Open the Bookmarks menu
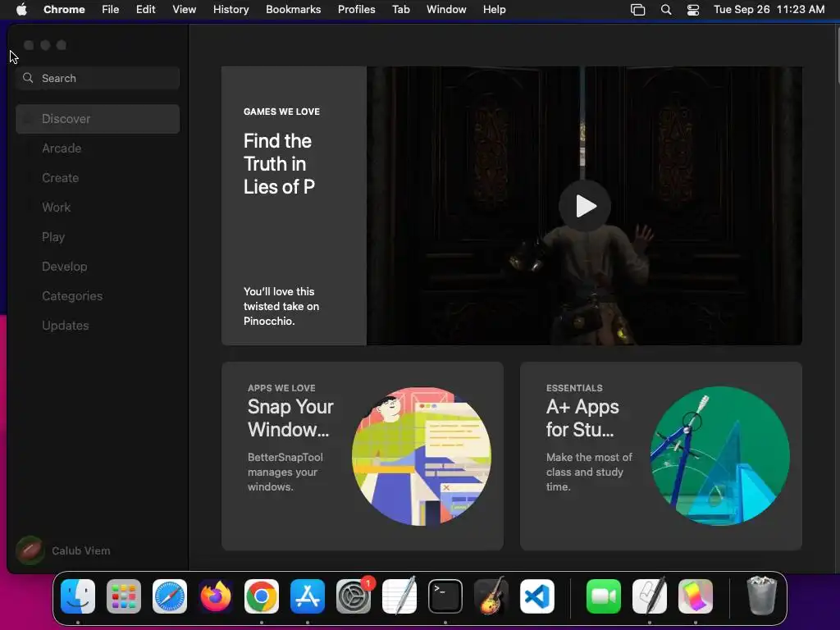 [294, 9]
